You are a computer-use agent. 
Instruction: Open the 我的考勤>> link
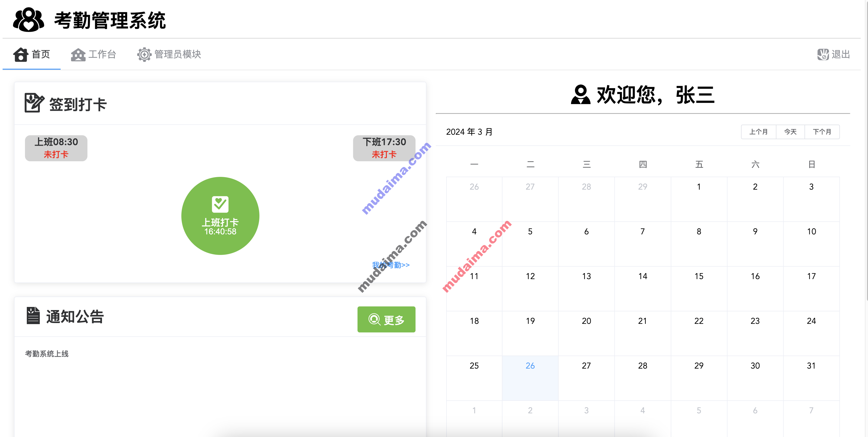click(391, 265)
